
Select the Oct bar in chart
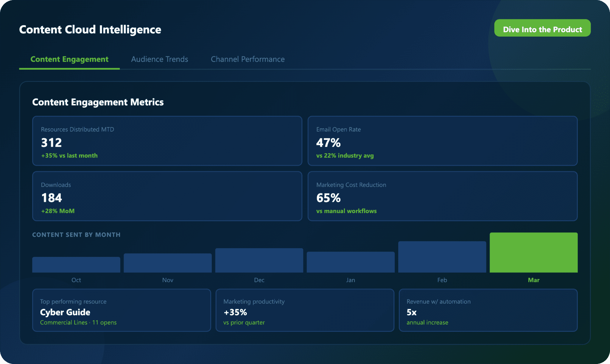point(76,265)
